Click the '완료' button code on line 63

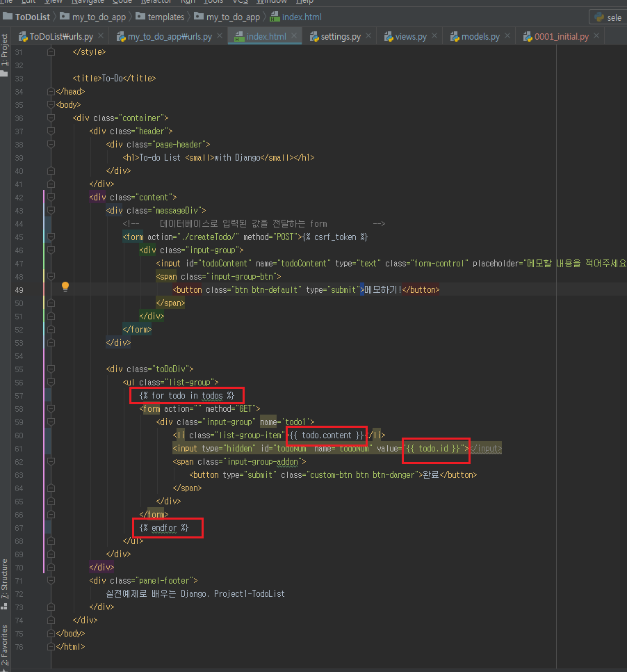(x=333, y=475)
